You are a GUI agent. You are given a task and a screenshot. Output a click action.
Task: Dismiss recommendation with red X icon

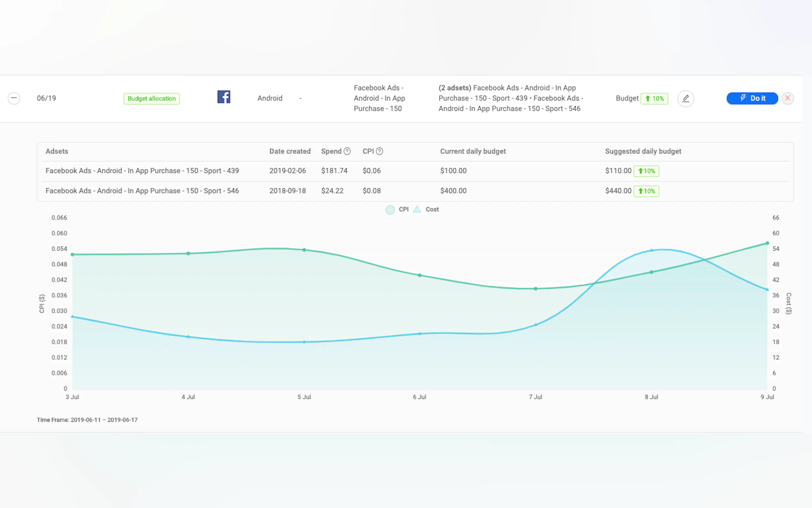click(x=787, y=98)
